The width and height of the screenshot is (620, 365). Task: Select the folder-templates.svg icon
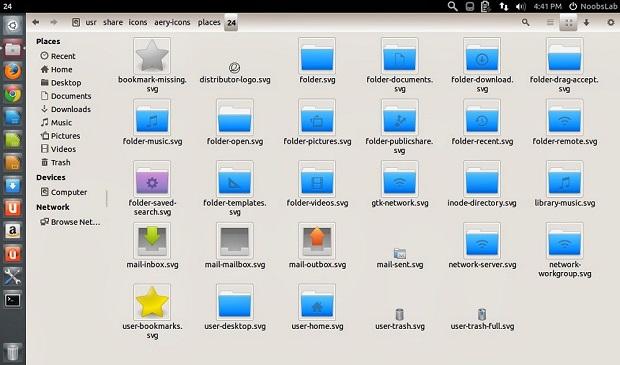[x=235, y=179]
